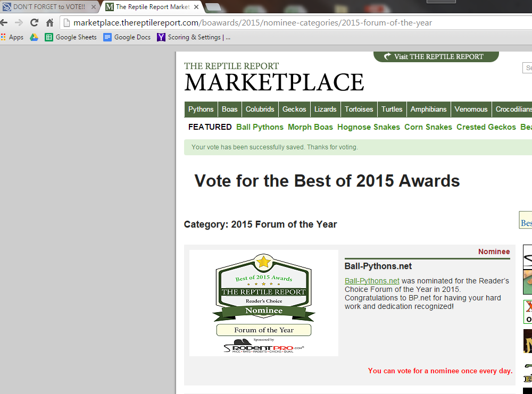Click the Ball-Pythons.net nominee heading

[378, 266]
